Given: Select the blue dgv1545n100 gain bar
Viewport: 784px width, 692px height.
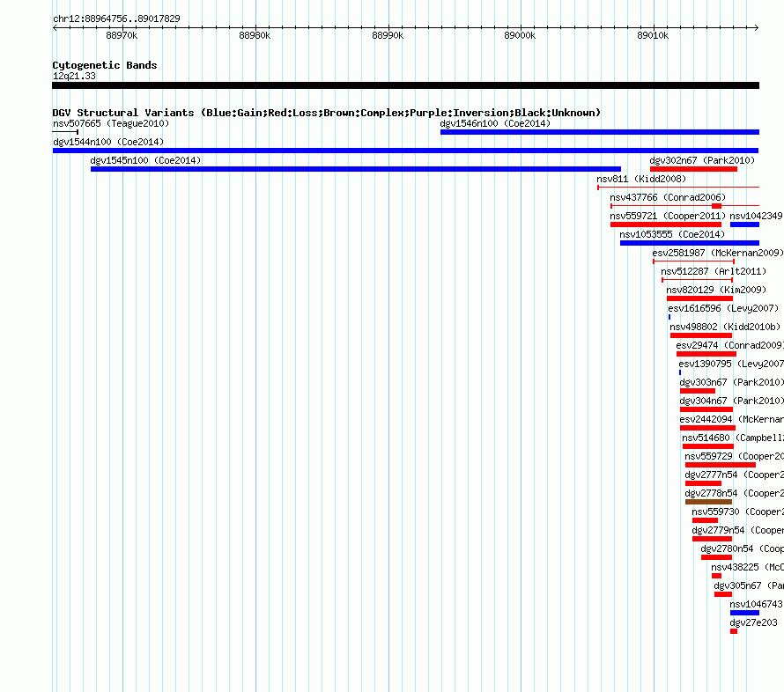Looking at the screenshot, I should [x=356, y=169].
